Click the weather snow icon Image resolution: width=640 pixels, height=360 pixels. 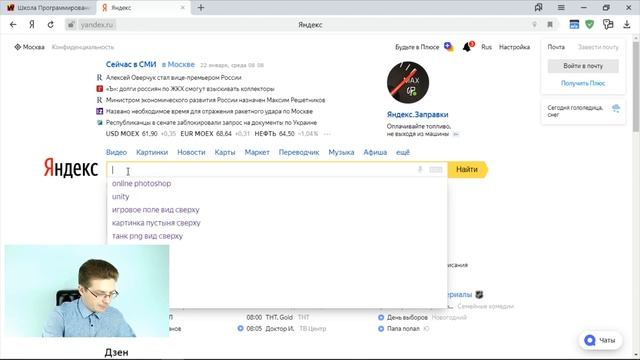(x=616, y=109)
